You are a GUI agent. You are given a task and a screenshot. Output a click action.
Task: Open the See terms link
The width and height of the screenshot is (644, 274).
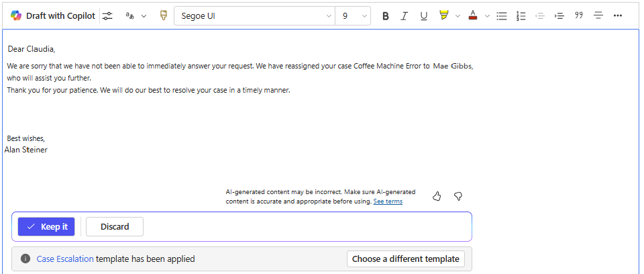coord(388,201)
